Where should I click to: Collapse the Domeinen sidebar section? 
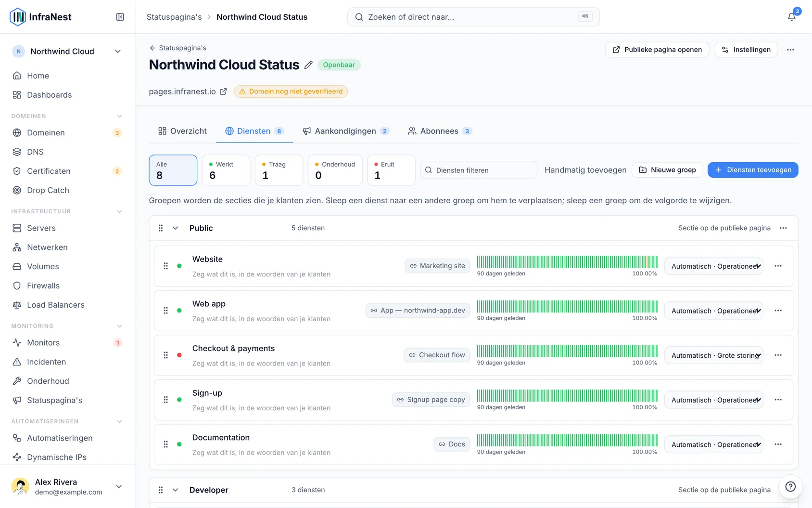[119, 116]
